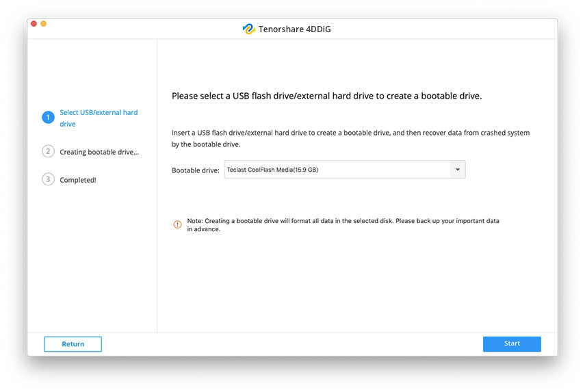Click the 'Bootable drive:' label

[196, 170]
